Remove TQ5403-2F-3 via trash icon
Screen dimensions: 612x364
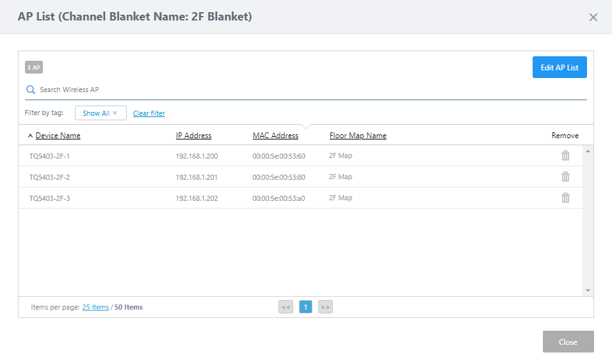point(565,198)
